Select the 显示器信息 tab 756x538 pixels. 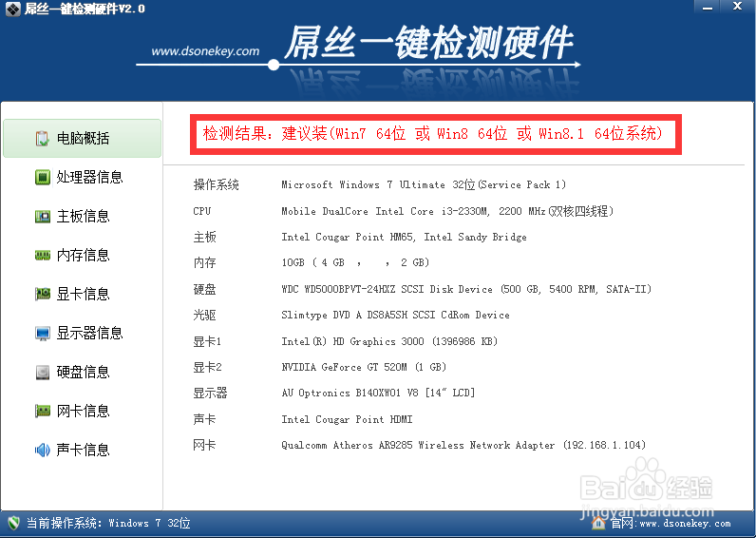pos(82,333)
